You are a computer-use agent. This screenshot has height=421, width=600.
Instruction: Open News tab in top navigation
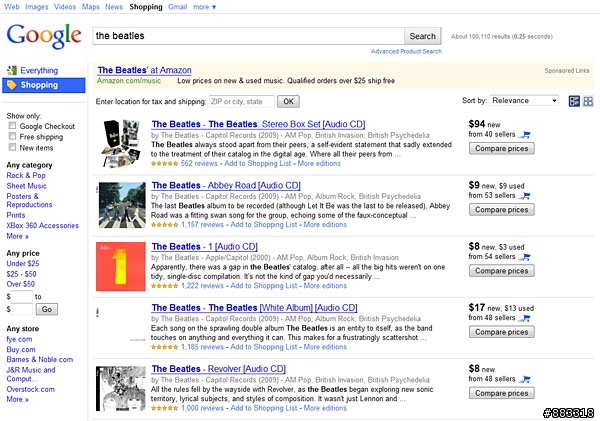(x=114, y=7)
